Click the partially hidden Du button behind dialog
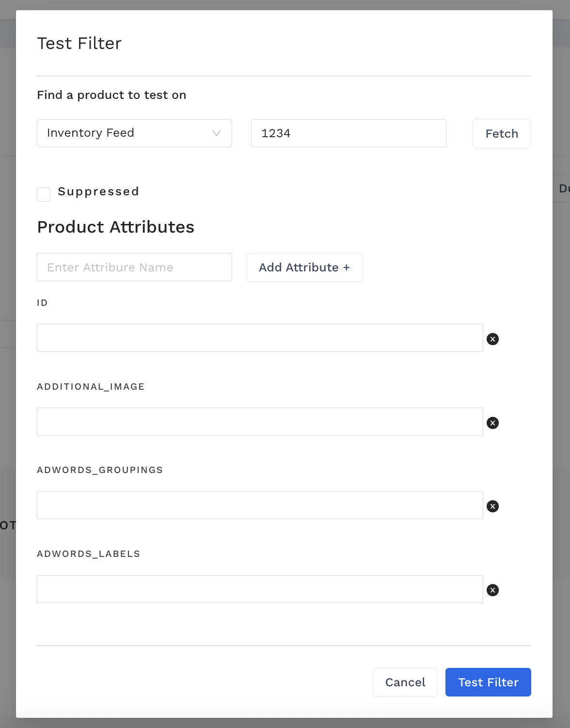 [562, 189]
